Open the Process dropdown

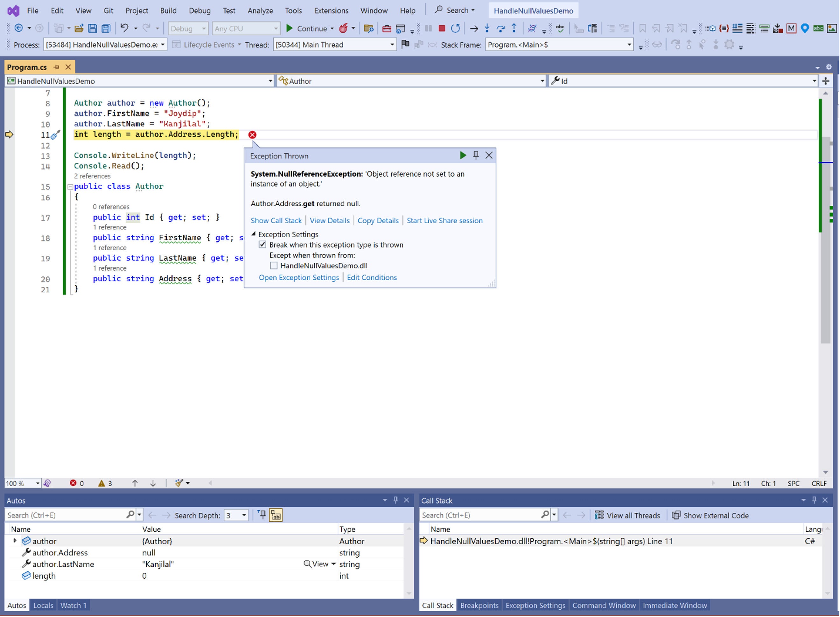point(105,45)
